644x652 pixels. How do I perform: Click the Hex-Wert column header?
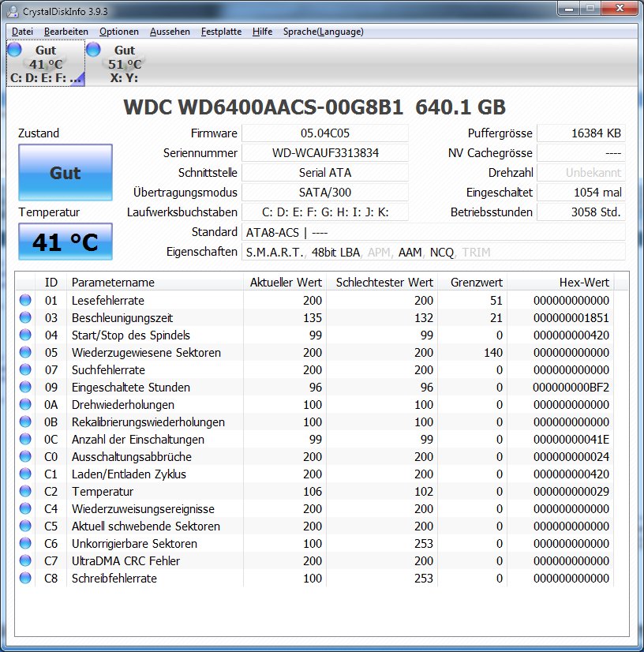point(560,283)
